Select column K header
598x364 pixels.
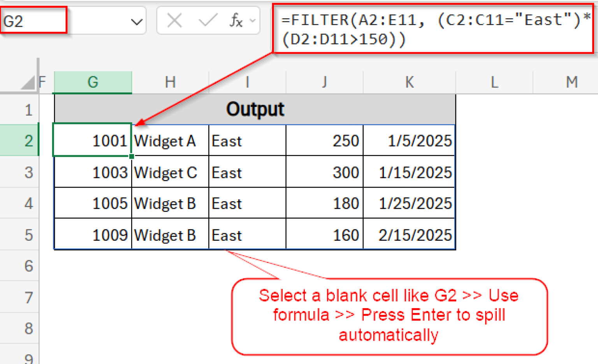pos(409,82)
